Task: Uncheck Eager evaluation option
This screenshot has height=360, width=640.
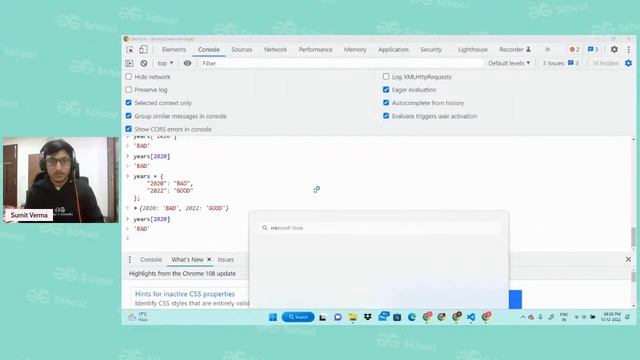Action: [x=386, y=90]
